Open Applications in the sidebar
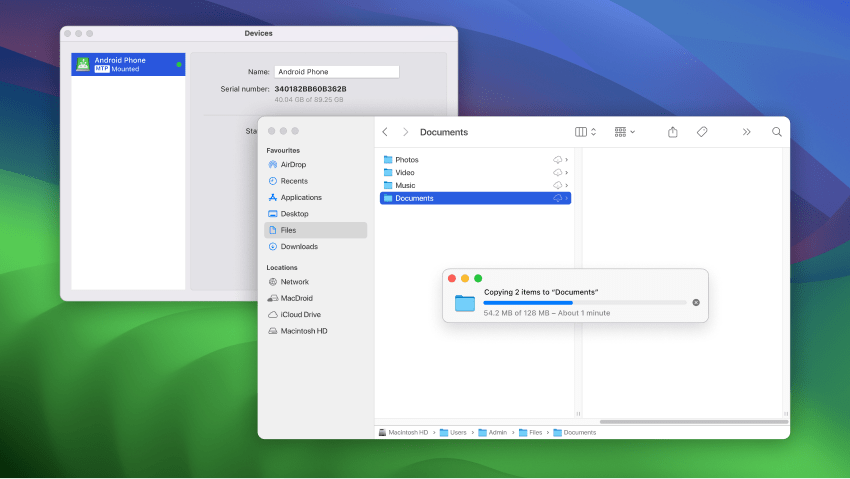850x479 pixels. [x=315, y=197]
